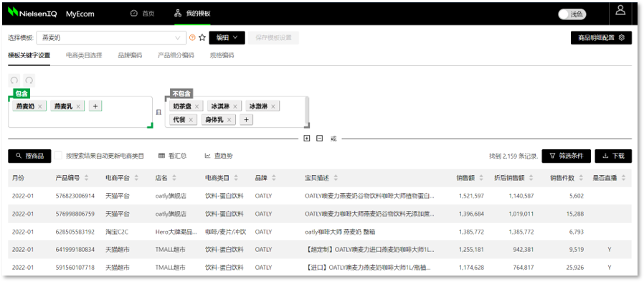Open 我的模板 in top navigation
The image size is (644, 282).
pos(193,14)
